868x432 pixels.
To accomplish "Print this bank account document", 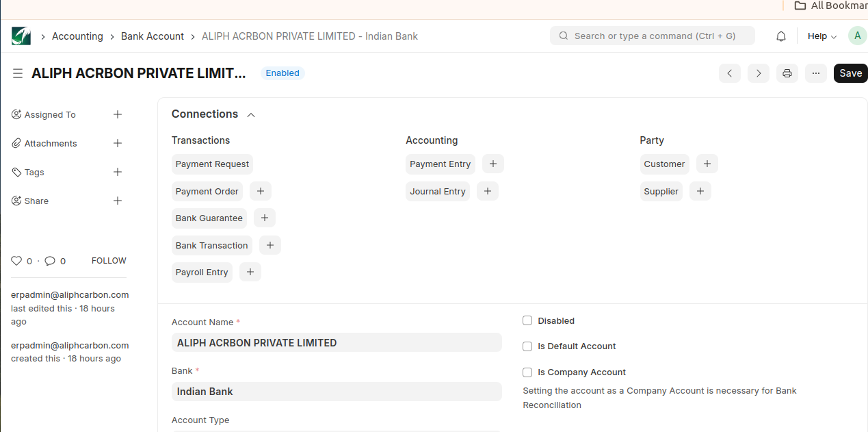I will (787, 73).
